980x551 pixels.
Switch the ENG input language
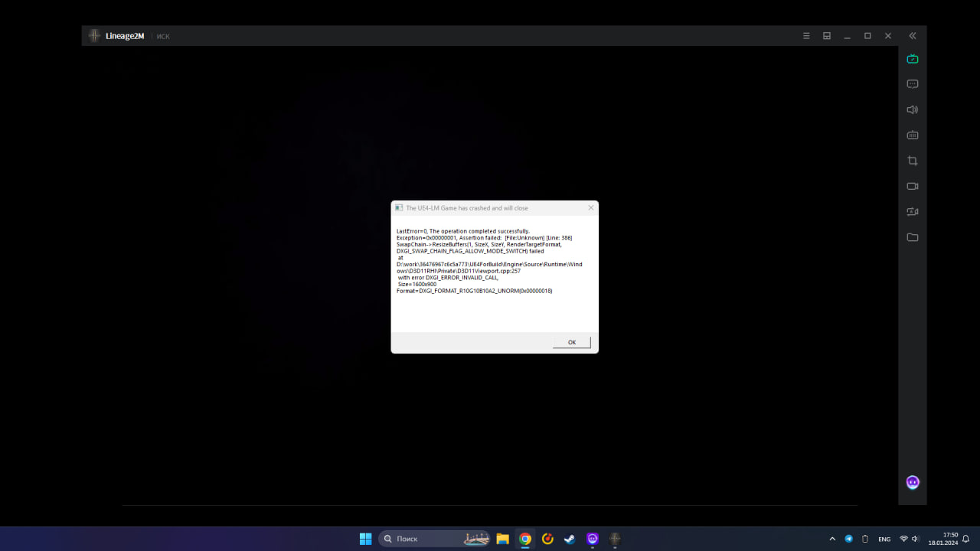tap(884, 539)
